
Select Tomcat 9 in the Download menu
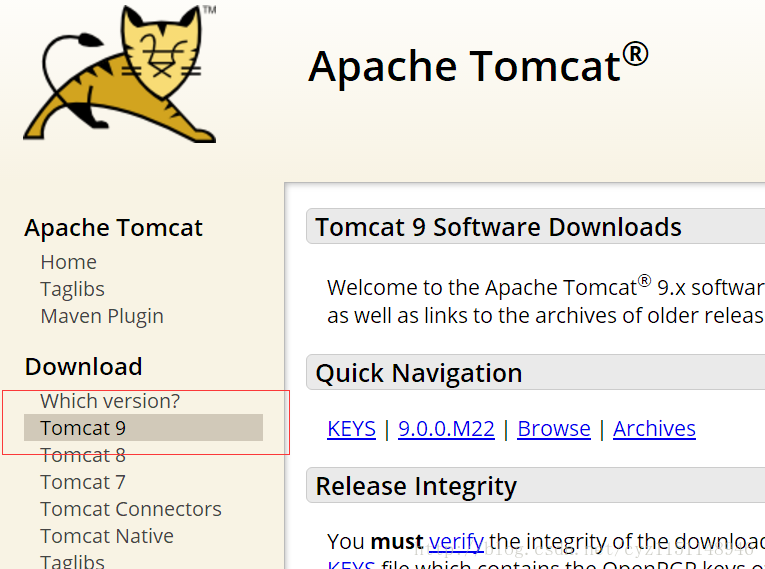(143, 428)
